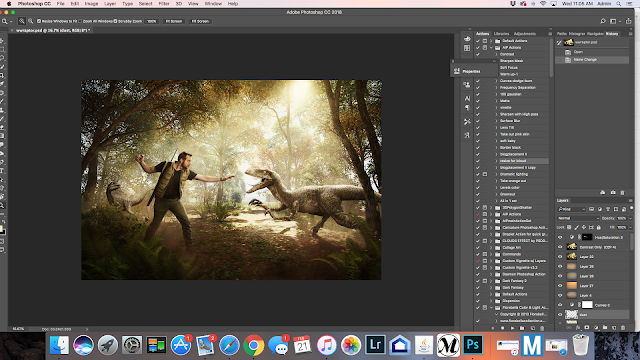Create new action set folder icon

tap(522, 328)
